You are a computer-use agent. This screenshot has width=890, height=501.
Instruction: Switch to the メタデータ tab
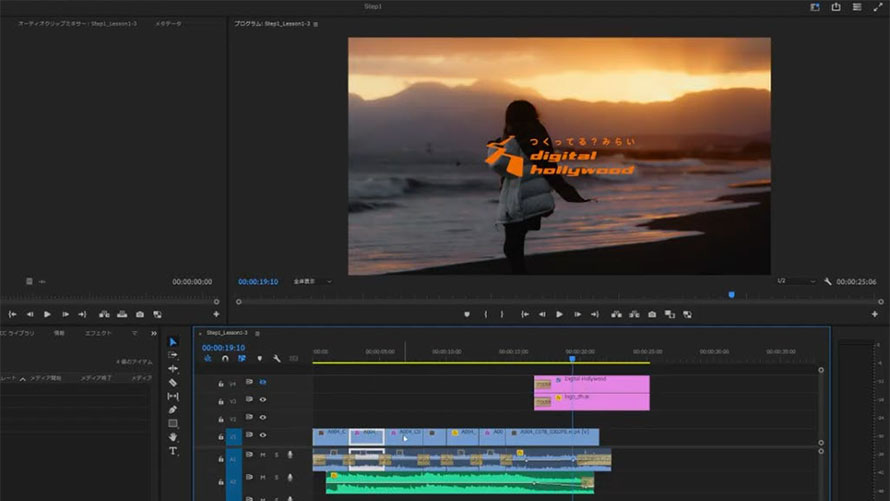point(168,23)
